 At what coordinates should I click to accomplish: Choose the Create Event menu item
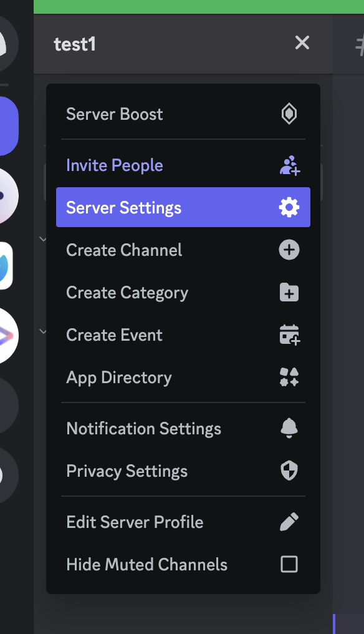pyautogui.click(x=183, y=335)
